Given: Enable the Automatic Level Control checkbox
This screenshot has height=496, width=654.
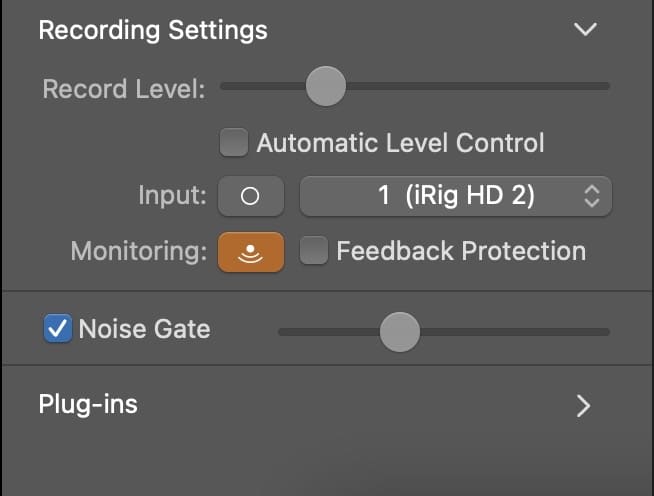Looking at the screenshot, I should point(234,143).
